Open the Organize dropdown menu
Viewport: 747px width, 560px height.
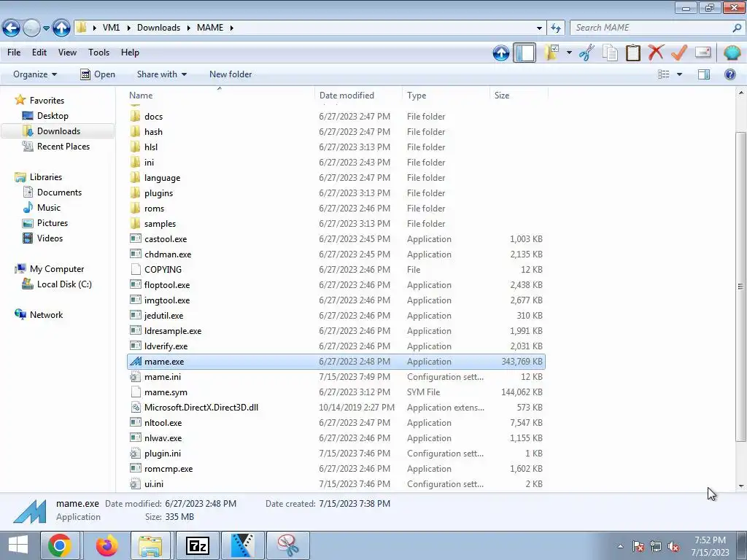coord(35,74)
